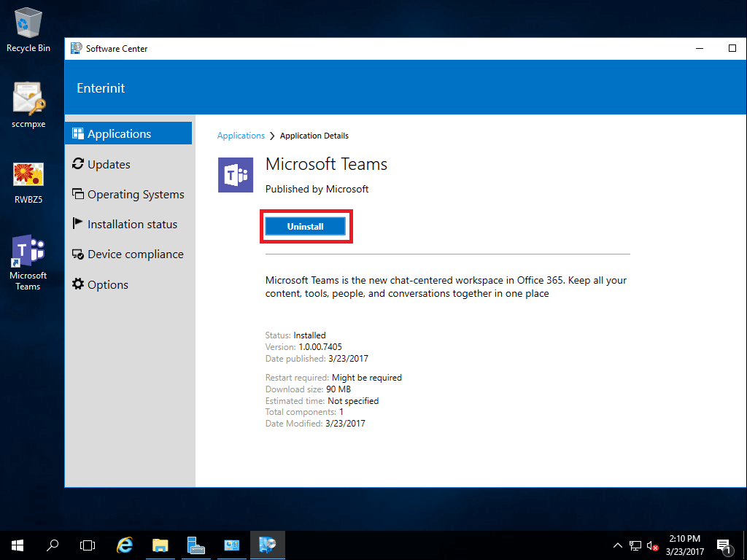Open Installation status in the sidebar
The image size is (747, 560).
coord(124,224)
